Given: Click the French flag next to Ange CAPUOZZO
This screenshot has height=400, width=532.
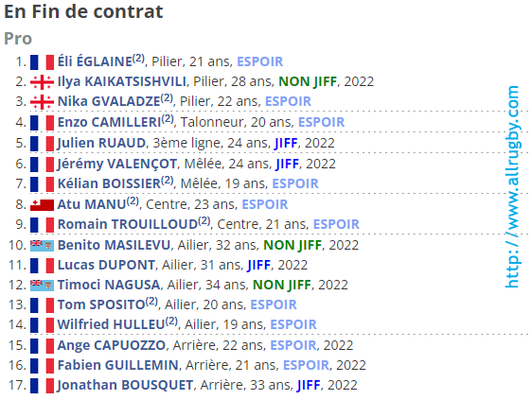Looking at the screenshot, I should 42,346.
